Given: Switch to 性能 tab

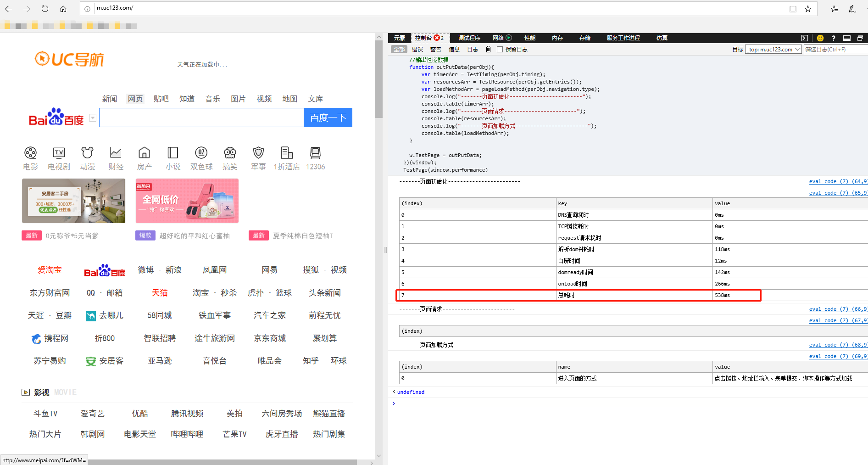Looking at the screenshot, I should (x=530, y=38).
